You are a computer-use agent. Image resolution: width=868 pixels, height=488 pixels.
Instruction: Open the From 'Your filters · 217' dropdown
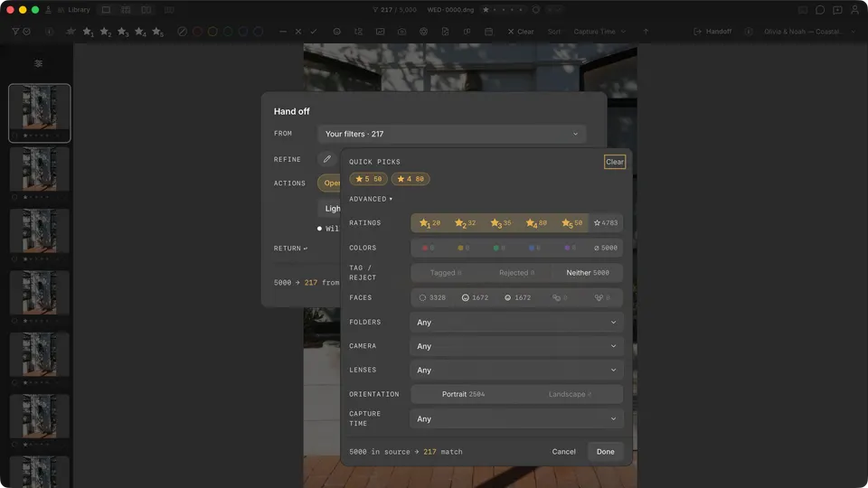pyautogui.click(x=452, y=134)
